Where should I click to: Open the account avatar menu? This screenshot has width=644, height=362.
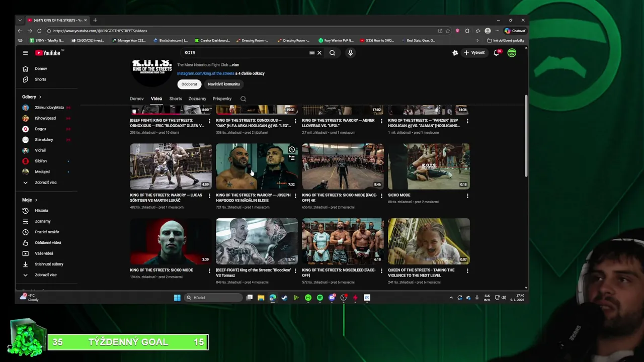coord(512,53)
